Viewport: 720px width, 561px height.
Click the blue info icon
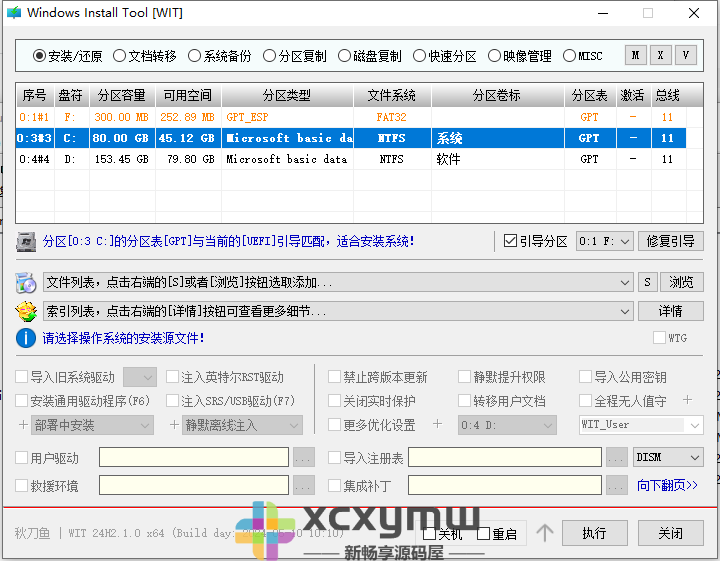[x=26, y=338]
